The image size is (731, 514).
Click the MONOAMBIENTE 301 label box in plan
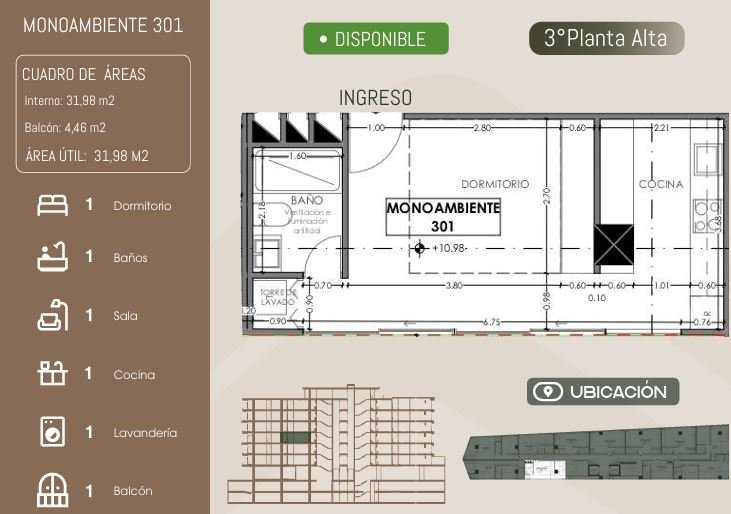pyautogui.click(x=443, y=217)
